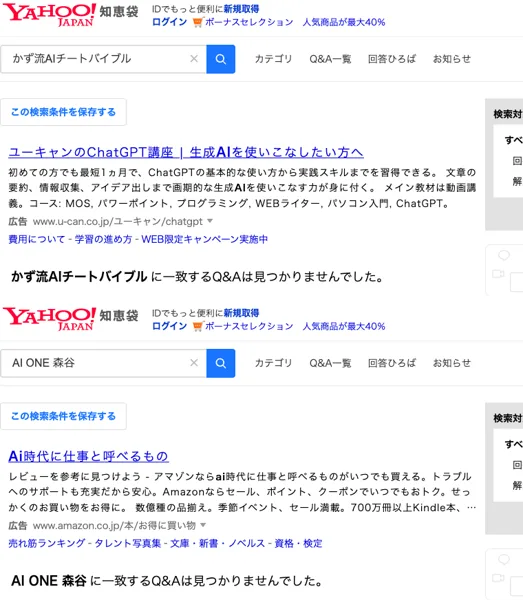Open 費用について sitelink

[x=37, y=240]
